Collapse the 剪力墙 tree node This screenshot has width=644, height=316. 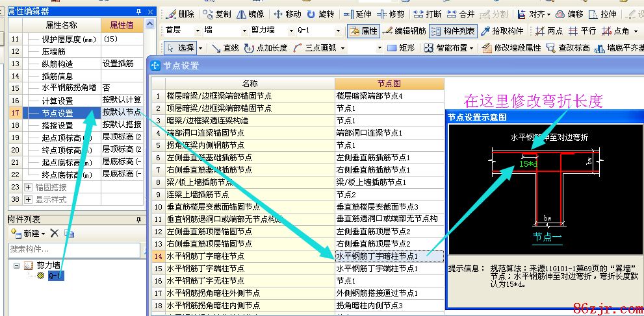click(x=16, y=265)
